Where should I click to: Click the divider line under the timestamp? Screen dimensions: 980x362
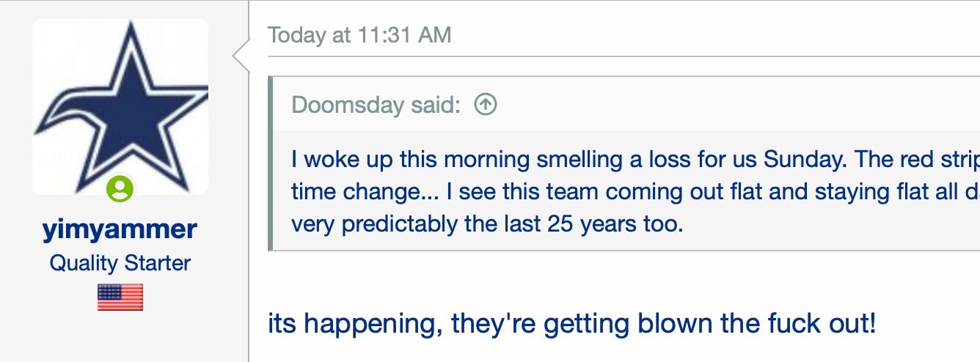(x=624, y=56)
